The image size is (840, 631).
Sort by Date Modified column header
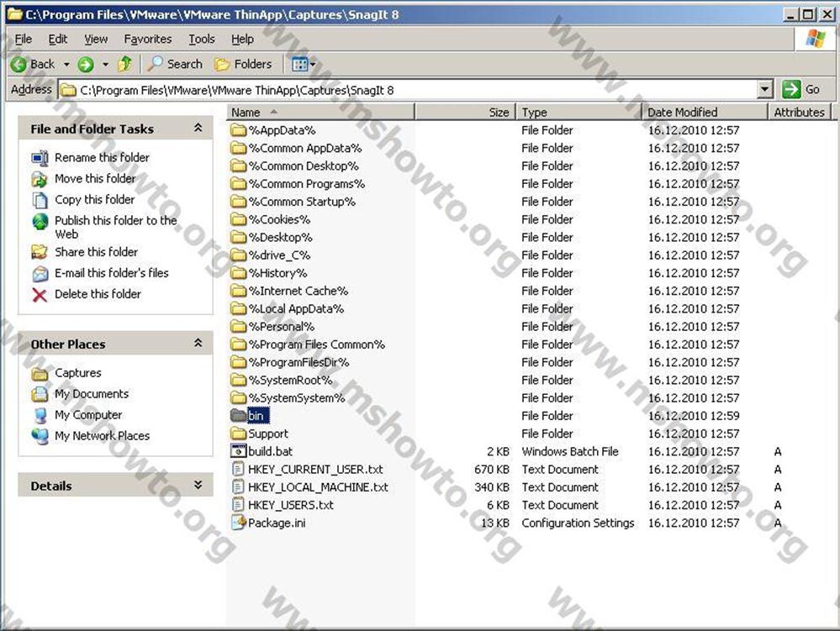[705, 112]
